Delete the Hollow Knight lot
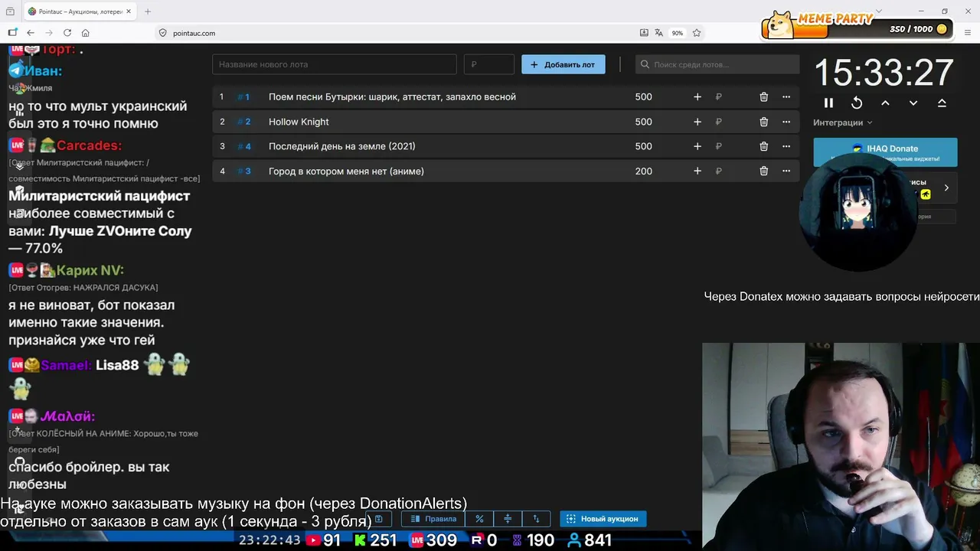Viewport: 980px width, 551px height. click(763, 122)
